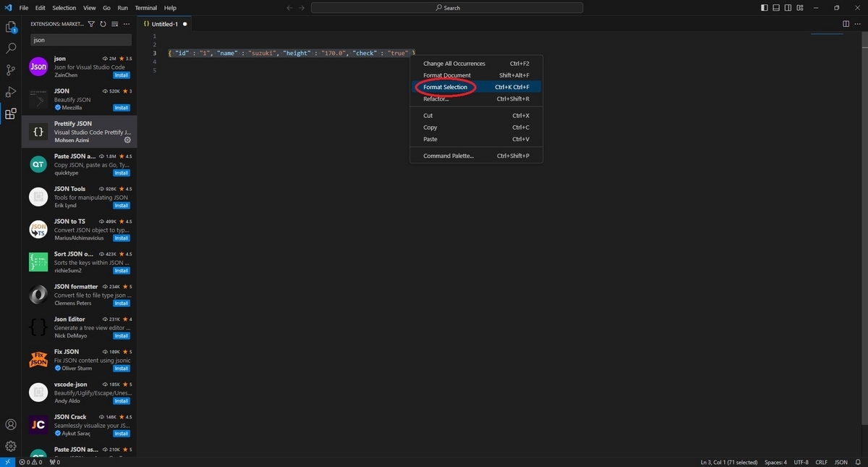The width and height of the screenshot is (868, 467).
Task: Click the Prettify JSON manage gear icon
Action: tap(127, 140)
